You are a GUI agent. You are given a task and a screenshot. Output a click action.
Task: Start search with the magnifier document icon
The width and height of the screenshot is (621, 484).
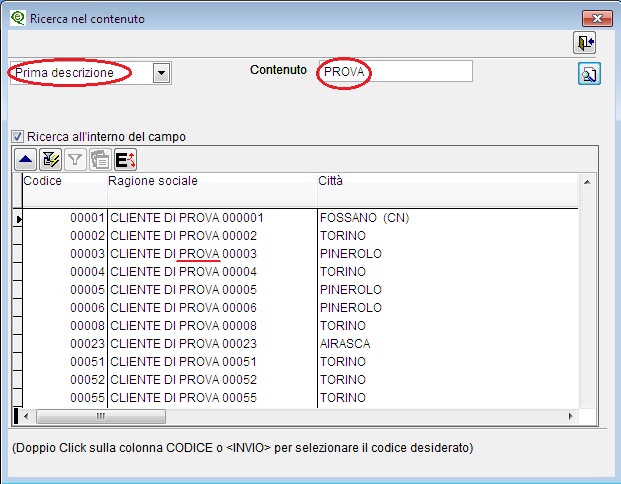tap(589, 74)
